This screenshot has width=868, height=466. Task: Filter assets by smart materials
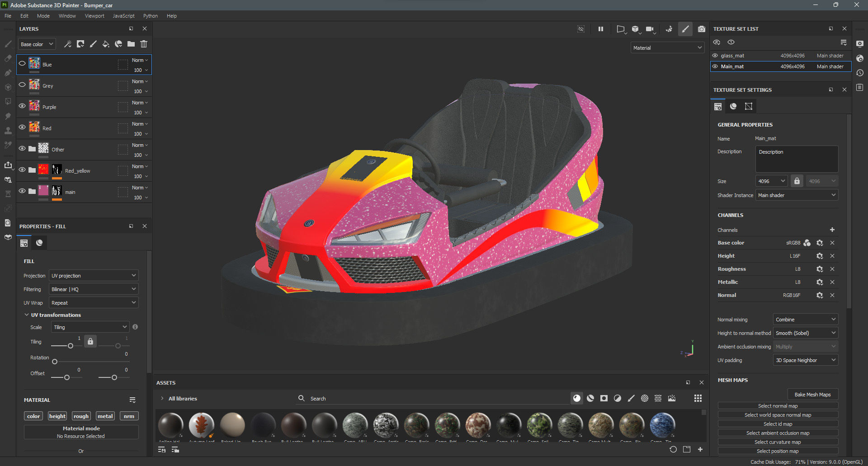tap(590, 398)
